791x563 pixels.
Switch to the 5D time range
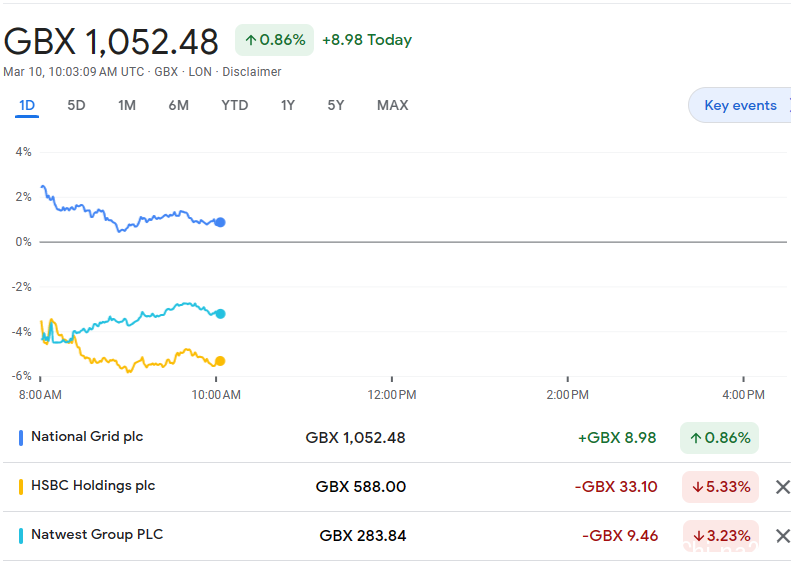76,105
